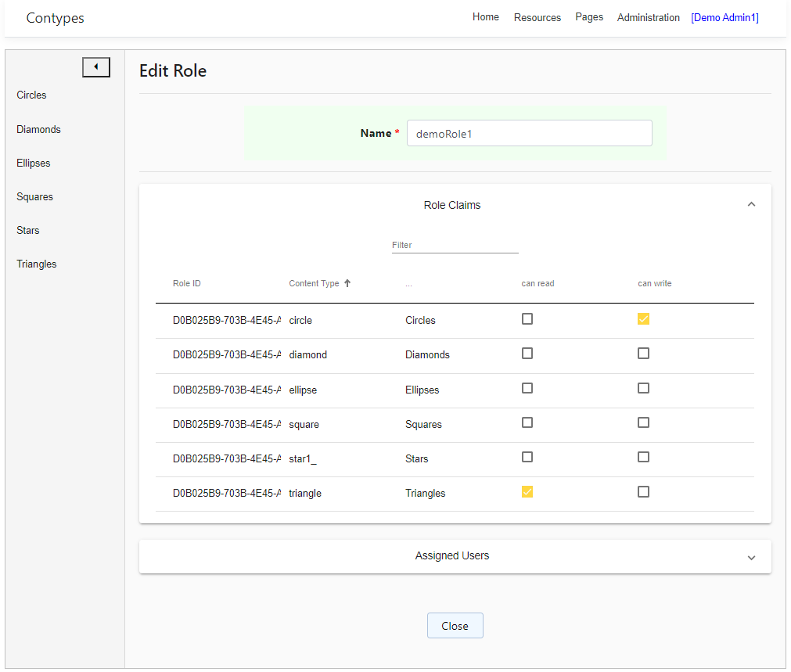Tick can read for the square row

click(527, 422)
